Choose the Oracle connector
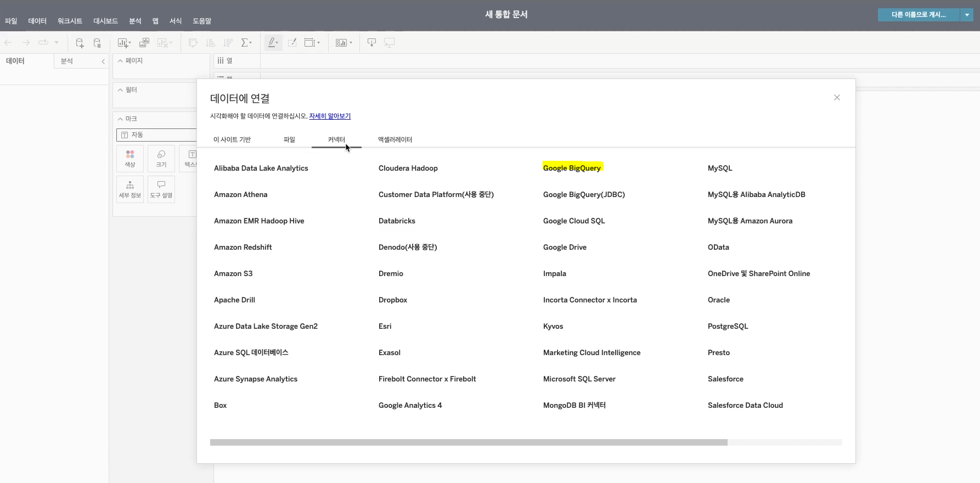This screenshot has height=483, width=980. coord(719,300)
